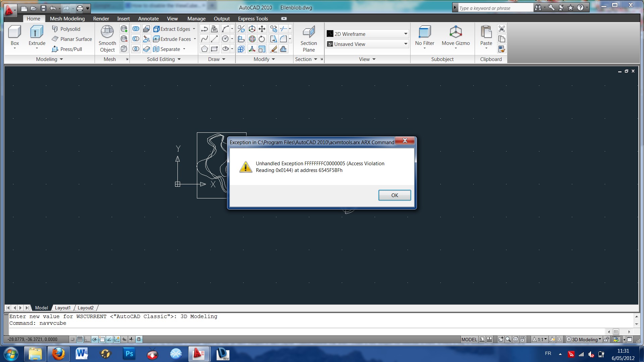Click the Cut icon in Clipboard

pyautogui.click(x=502, y=29)
